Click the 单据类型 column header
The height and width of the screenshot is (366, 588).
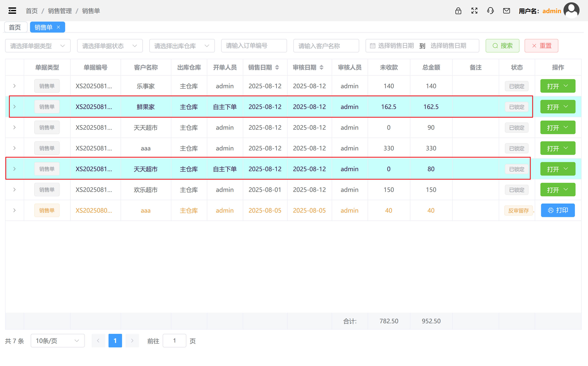47,67
